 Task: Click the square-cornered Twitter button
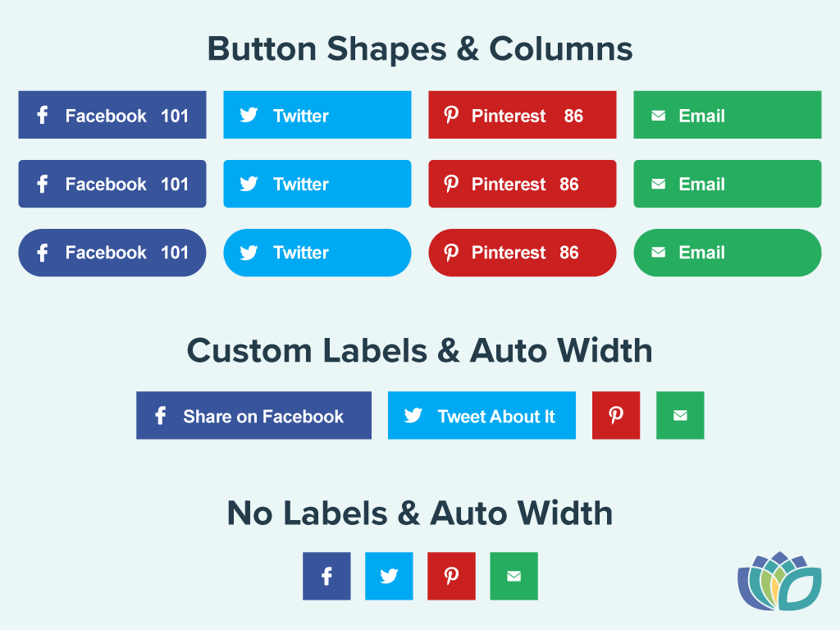[x=317, y=115]
